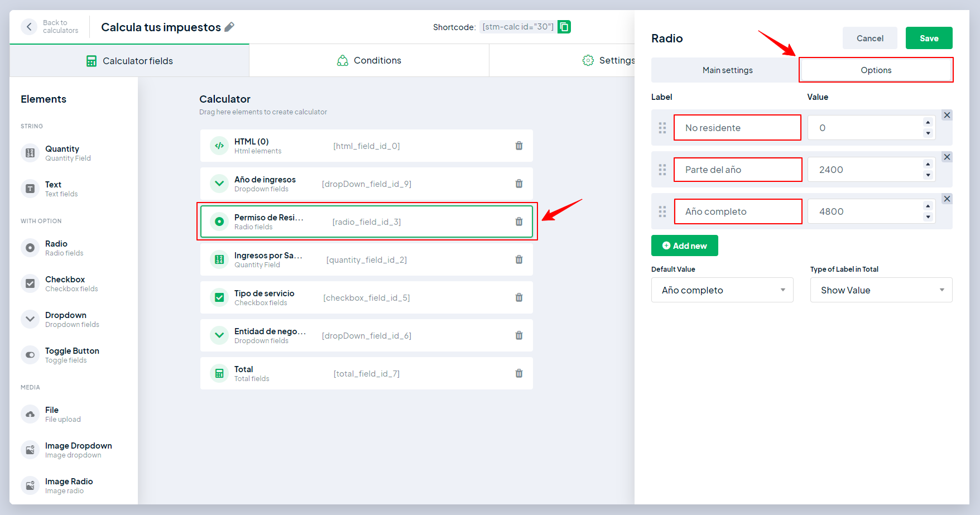
Task: Click the Checkbox element icon in sidebar
Action: tap(30, 283)
